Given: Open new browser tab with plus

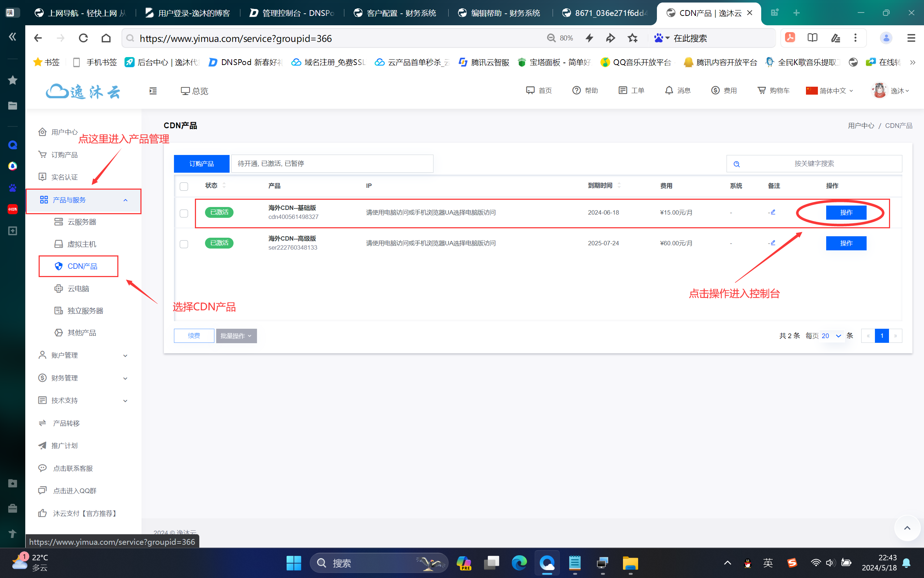Looking at the screenshot, I should 797,13.
